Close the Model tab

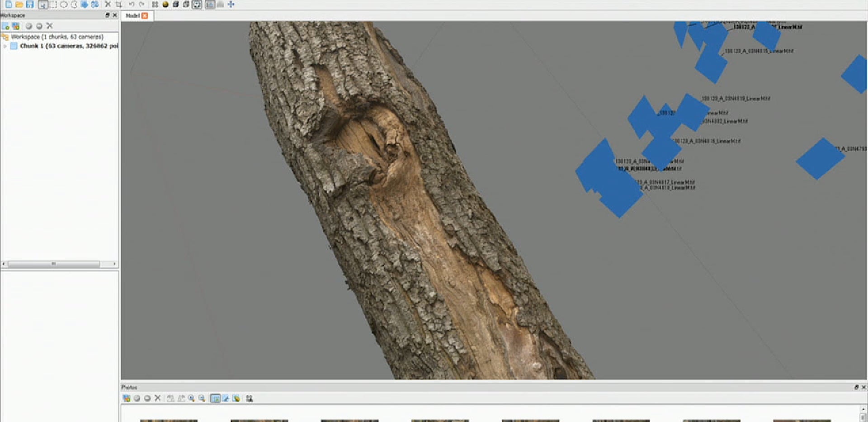pos(145,16)
